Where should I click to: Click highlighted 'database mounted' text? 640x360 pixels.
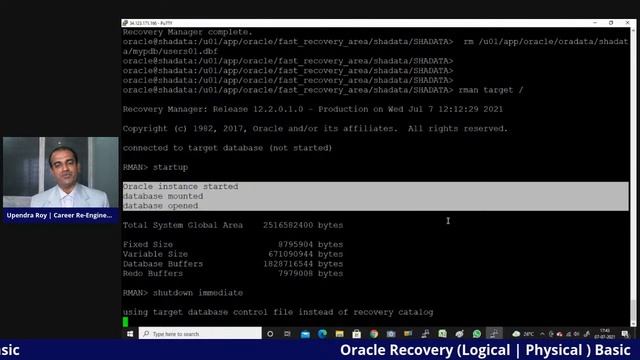click(163, 196)
